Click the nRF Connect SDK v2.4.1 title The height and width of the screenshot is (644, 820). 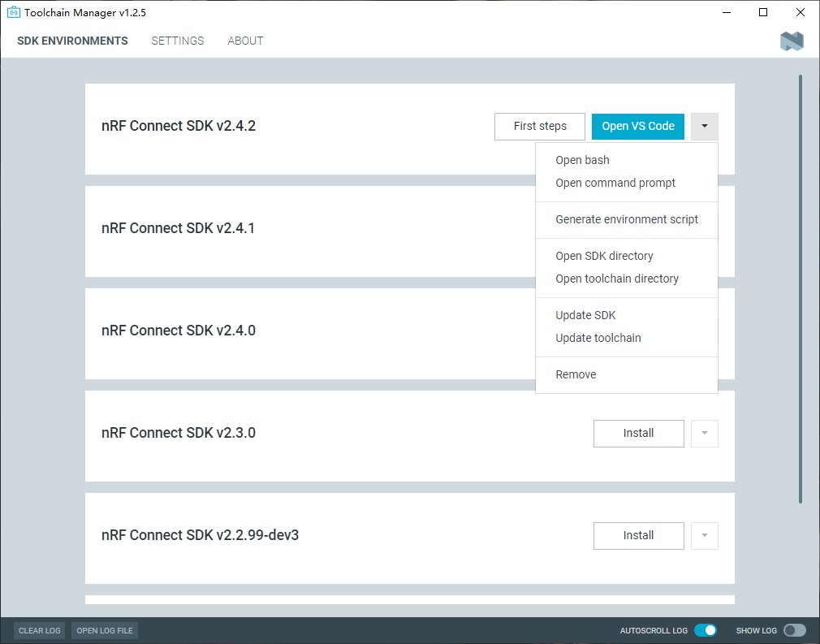179,228
